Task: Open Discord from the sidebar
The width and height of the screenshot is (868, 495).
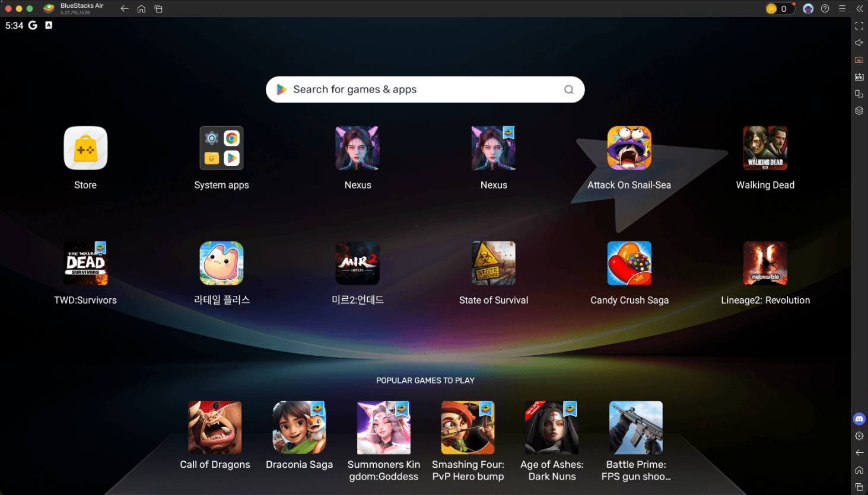Action: pyautogui.click(x=859, y=419)
